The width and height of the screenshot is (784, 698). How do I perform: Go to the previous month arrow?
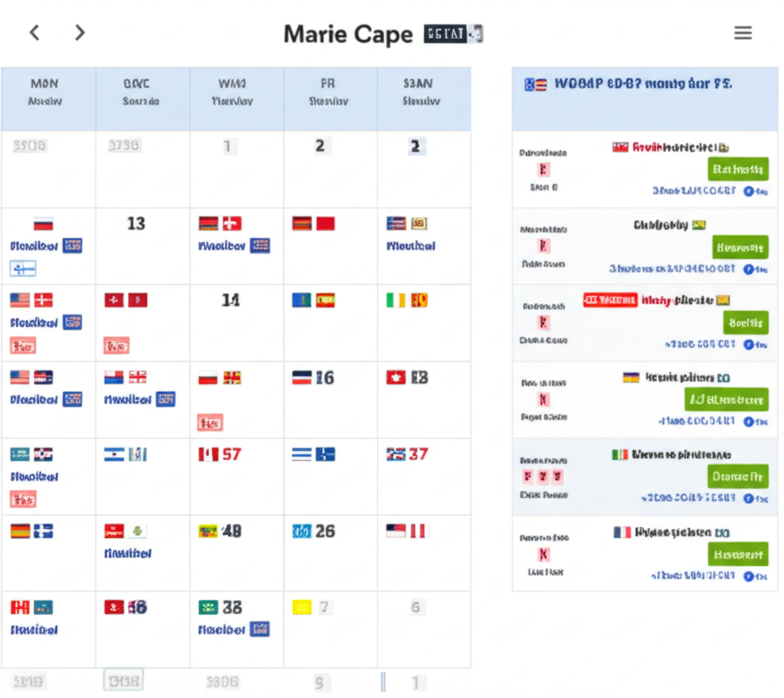point(34,33)
